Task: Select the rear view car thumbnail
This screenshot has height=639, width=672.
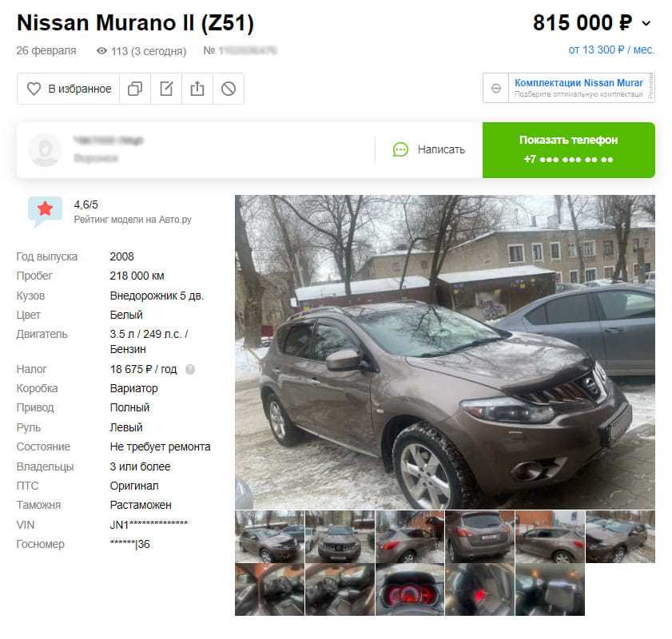Action: pos(480,537)
